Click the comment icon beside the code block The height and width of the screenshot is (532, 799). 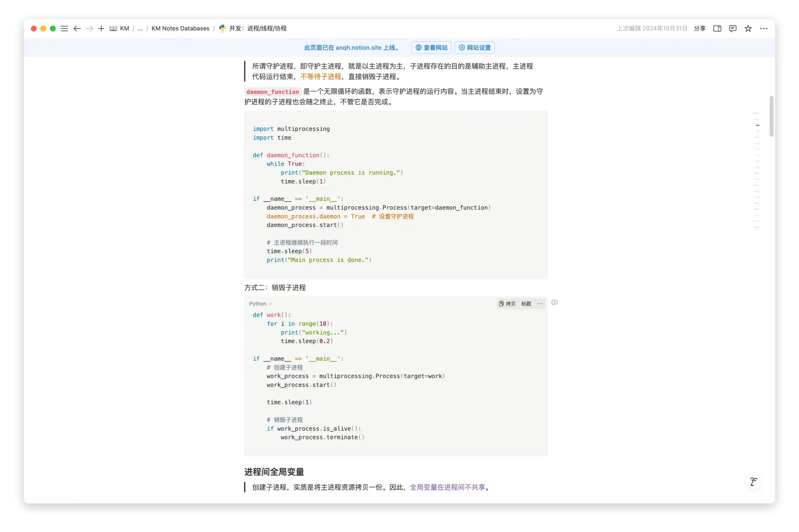[554, 302]
